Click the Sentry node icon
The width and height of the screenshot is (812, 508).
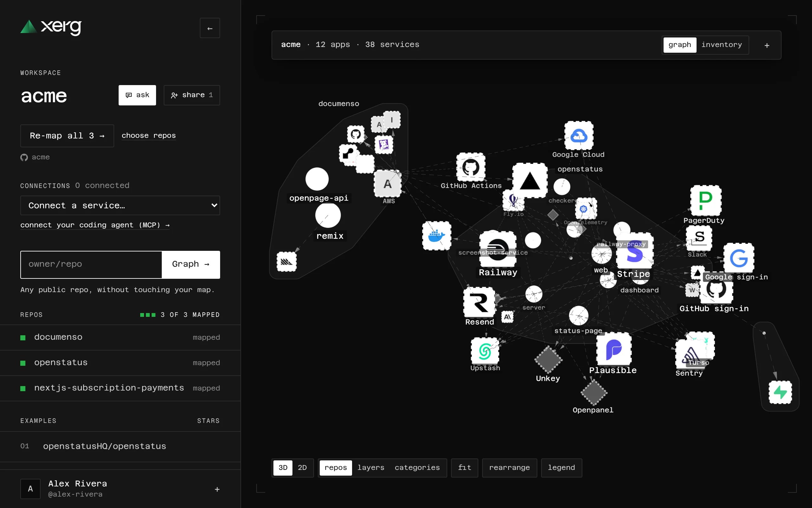click(690, 354)
